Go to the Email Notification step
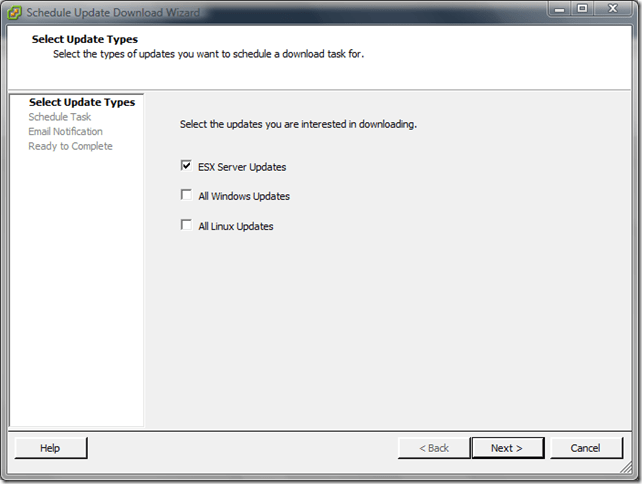The width and height of the screenshot is (642, 484). [66, 131]
